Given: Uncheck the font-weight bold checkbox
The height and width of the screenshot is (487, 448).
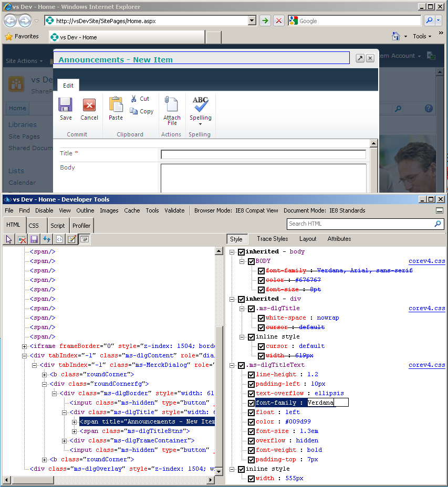Looking at the screenshot, I should (251, 450).
